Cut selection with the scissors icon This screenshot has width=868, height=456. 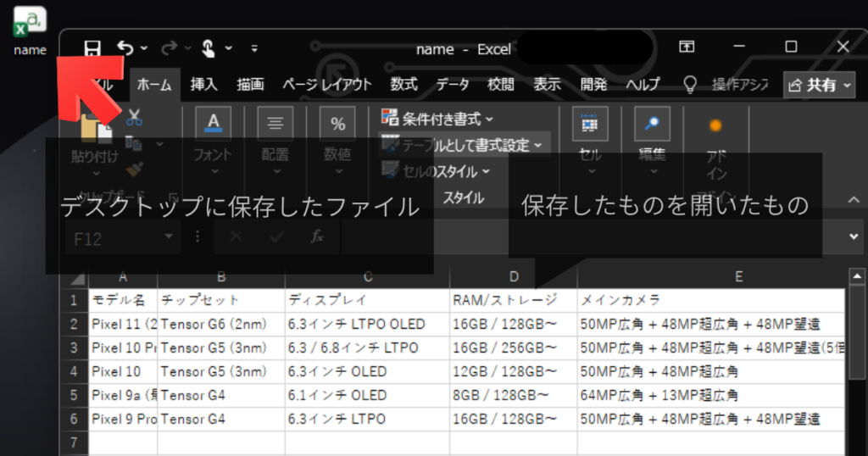tap(134, 117)
